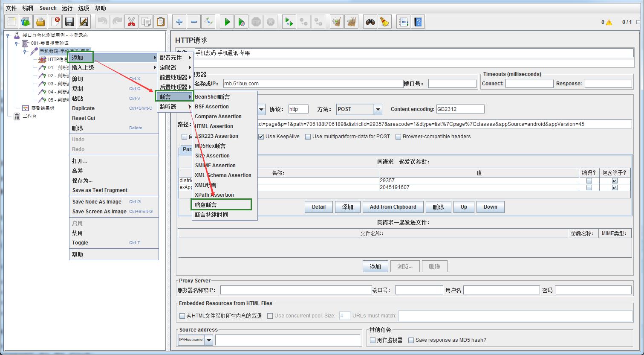Viewport: 644px width, 355px height.
Task: Click the minus Collapse All icon
Action: pos(194,22)
